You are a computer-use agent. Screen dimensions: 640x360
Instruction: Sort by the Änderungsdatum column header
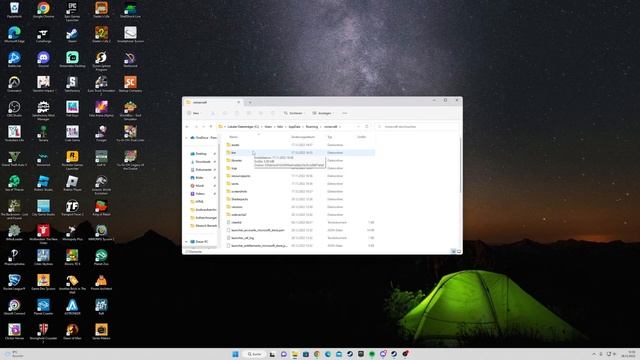click(303, 137)
